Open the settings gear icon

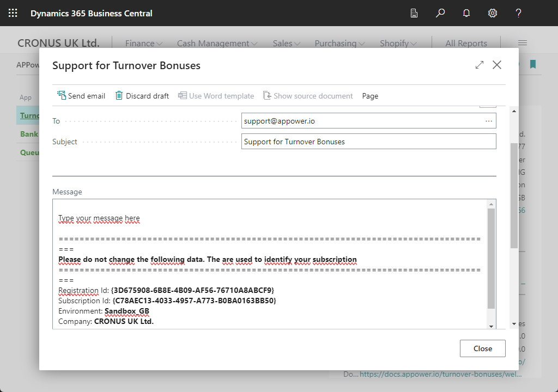point(493,13)
